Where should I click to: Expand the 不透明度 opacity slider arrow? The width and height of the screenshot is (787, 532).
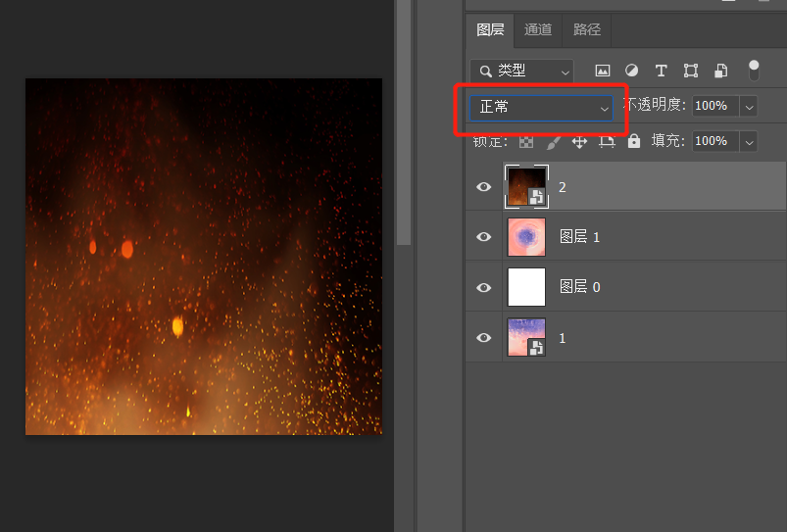point(749,106)
